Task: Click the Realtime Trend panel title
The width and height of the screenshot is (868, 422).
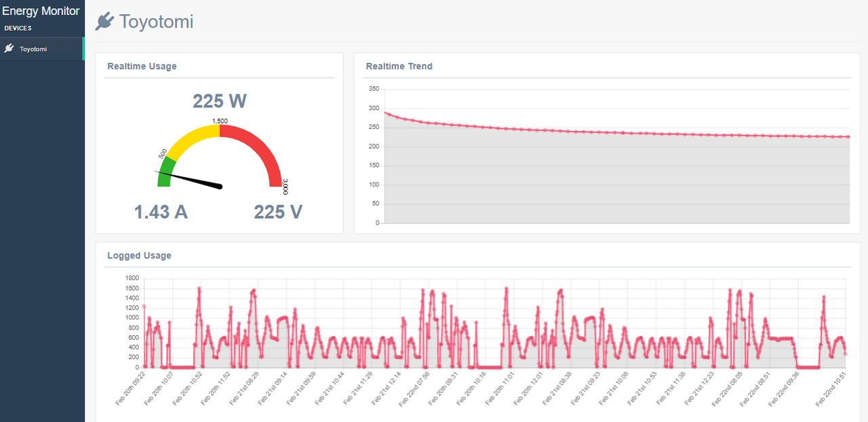Action: [399, 66]
